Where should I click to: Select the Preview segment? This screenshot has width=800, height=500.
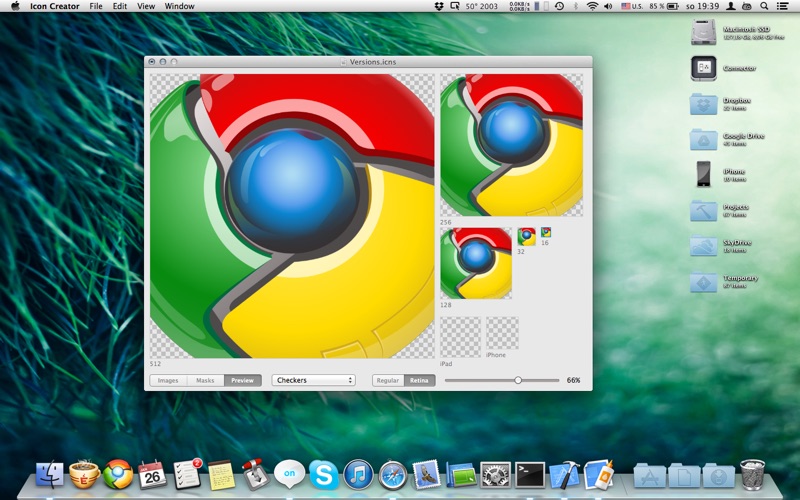(x=242, y=380)
